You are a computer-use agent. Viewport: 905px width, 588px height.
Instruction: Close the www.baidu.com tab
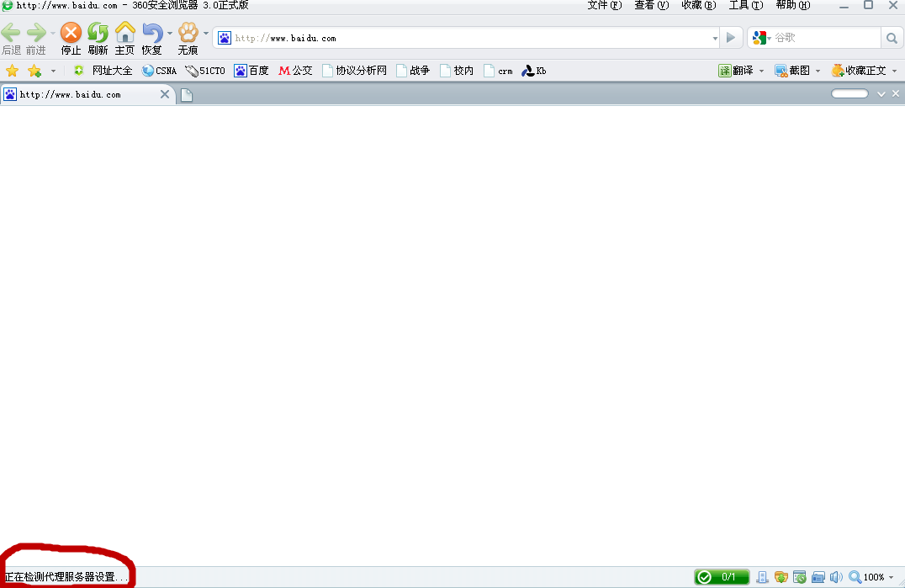[165, 94]
